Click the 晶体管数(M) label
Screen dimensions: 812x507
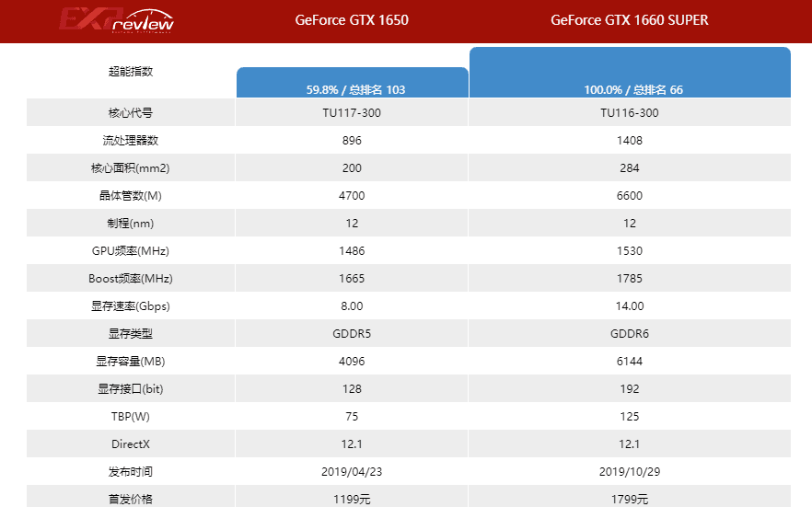(131, 196)
